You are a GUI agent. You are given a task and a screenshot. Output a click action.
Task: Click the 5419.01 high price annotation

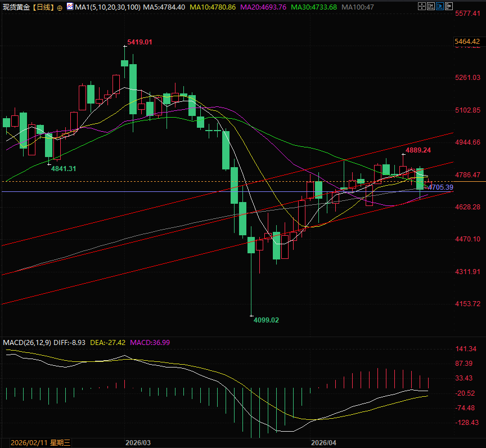pos(140,42)
